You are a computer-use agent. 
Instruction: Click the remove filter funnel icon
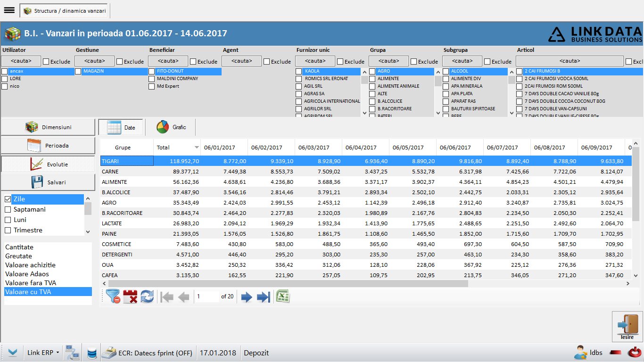point(113,296)
